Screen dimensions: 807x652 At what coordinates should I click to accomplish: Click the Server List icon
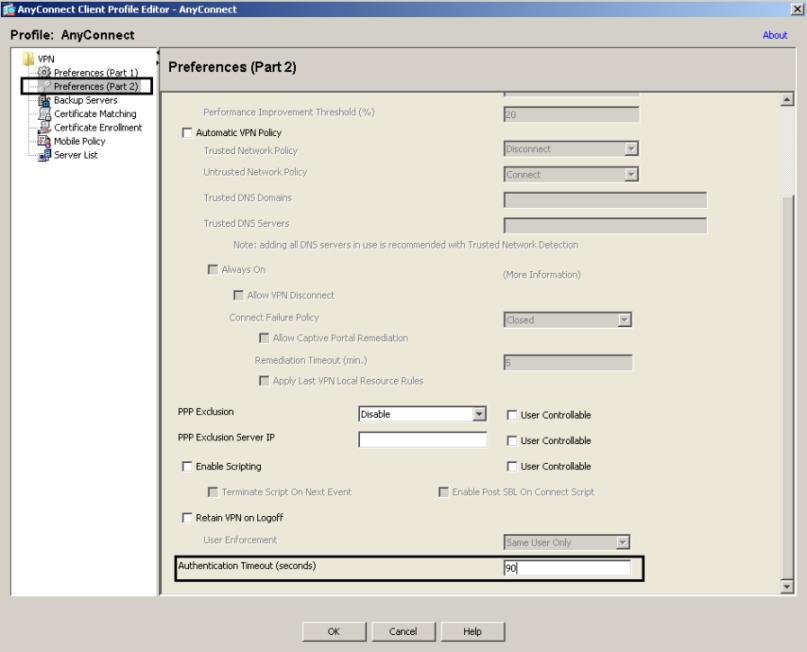(x=45, y=155)
